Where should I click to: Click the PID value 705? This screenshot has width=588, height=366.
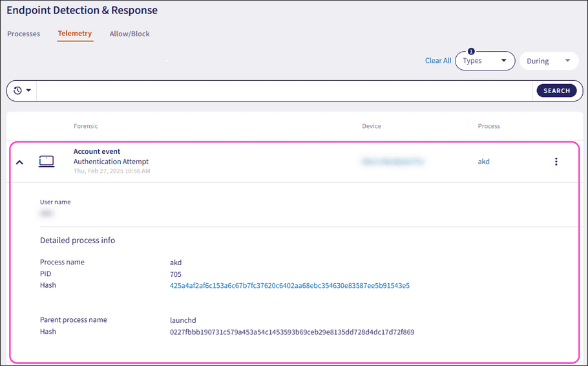(x=176, y=274)
